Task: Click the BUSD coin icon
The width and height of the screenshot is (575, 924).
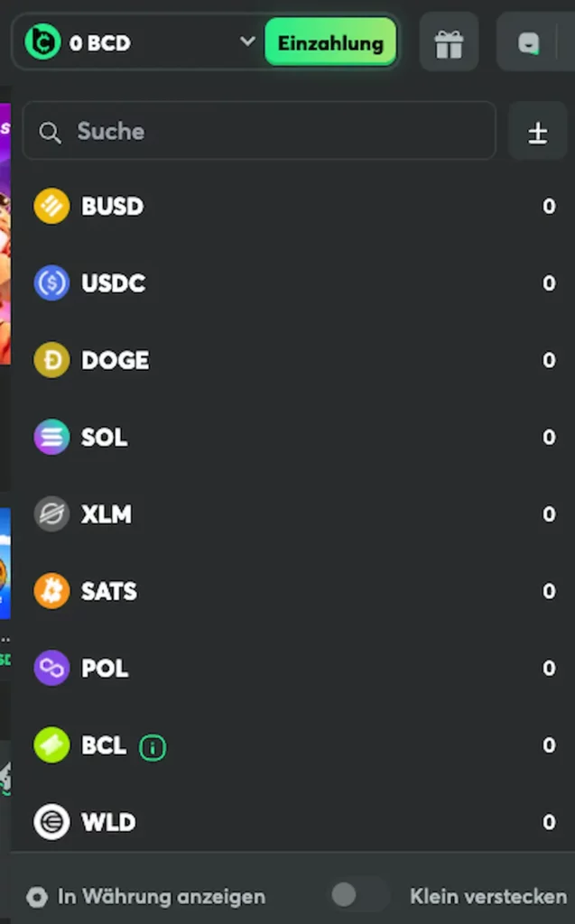Action: pyautogui.click(x=51, y=207)
